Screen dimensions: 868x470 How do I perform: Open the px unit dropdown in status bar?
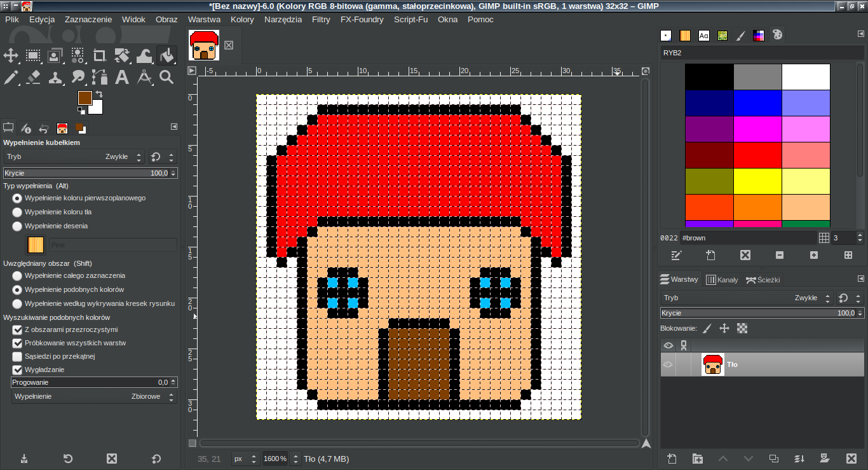tap(245, 459)
